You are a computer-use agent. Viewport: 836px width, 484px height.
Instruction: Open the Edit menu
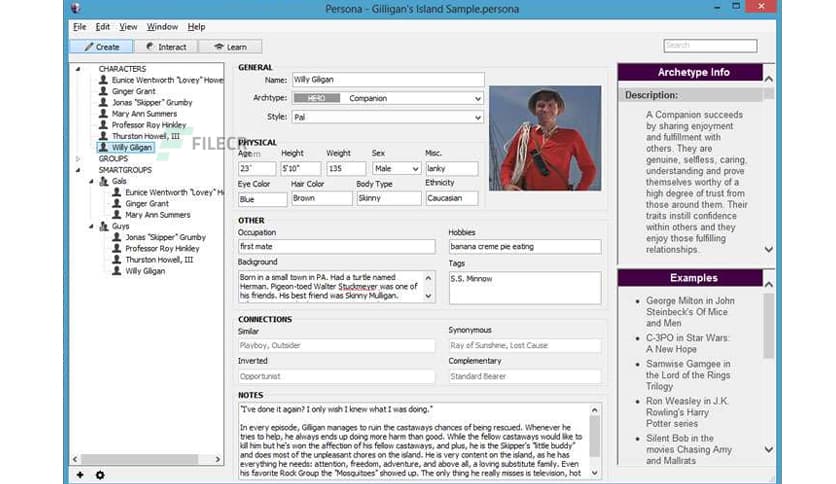point(104,27)
